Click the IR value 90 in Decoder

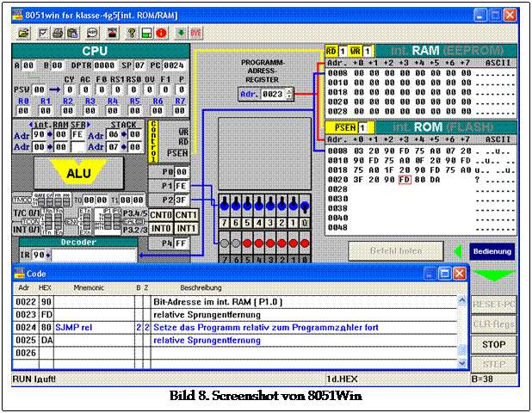point(39,255)
